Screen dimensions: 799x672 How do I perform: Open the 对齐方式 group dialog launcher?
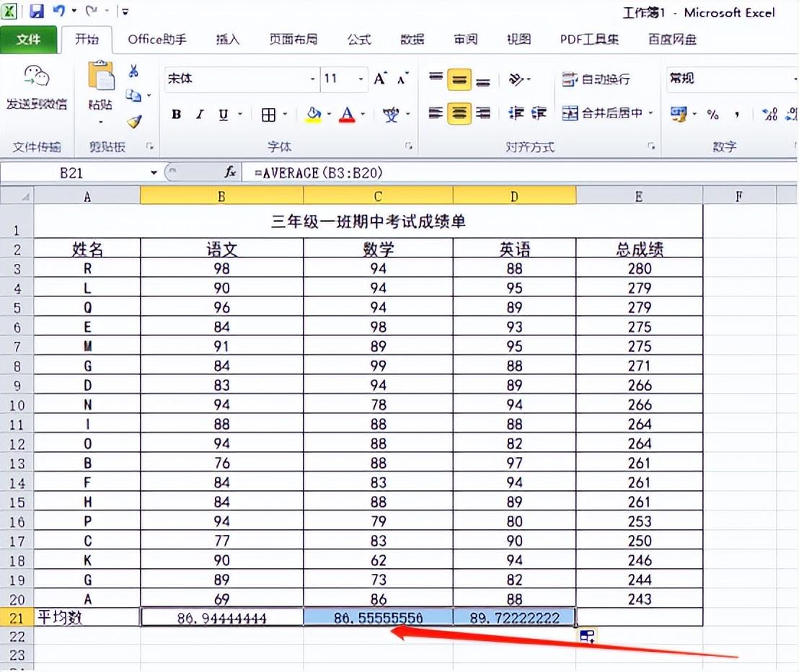click(x=651, y=146)
